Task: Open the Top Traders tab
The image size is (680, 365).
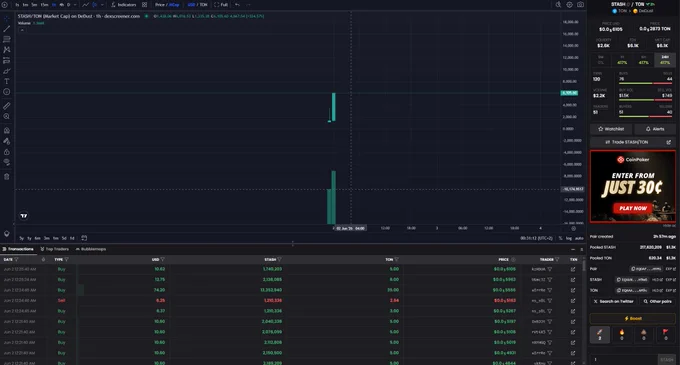Action: pos(55,249)
